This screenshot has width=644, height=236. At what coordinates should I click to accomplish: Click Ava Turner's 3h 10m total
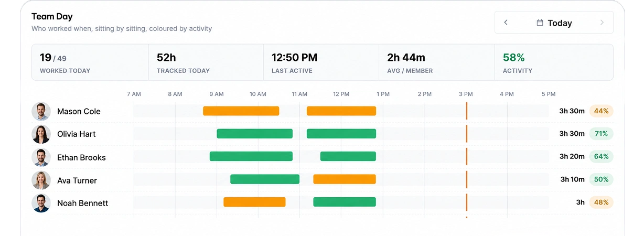(x=572, y=179)
